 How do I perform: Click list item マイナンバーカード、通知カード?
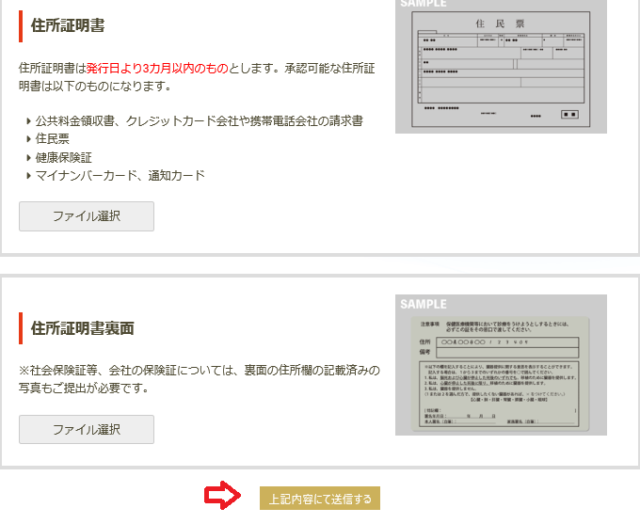120,175
